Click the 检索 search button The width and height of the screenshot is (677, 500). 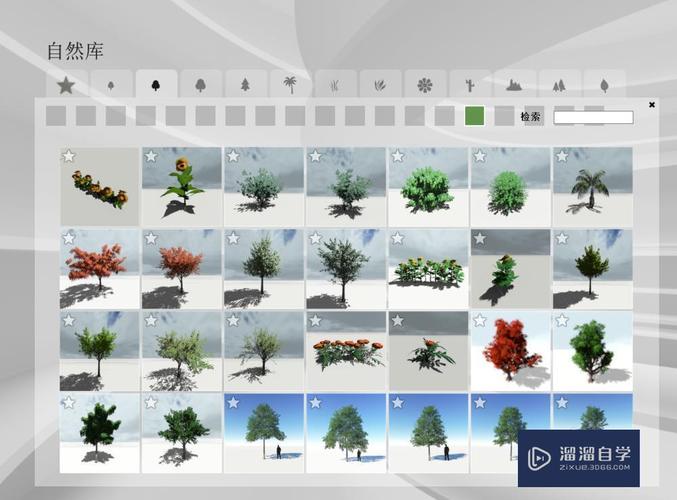[530, 117]
